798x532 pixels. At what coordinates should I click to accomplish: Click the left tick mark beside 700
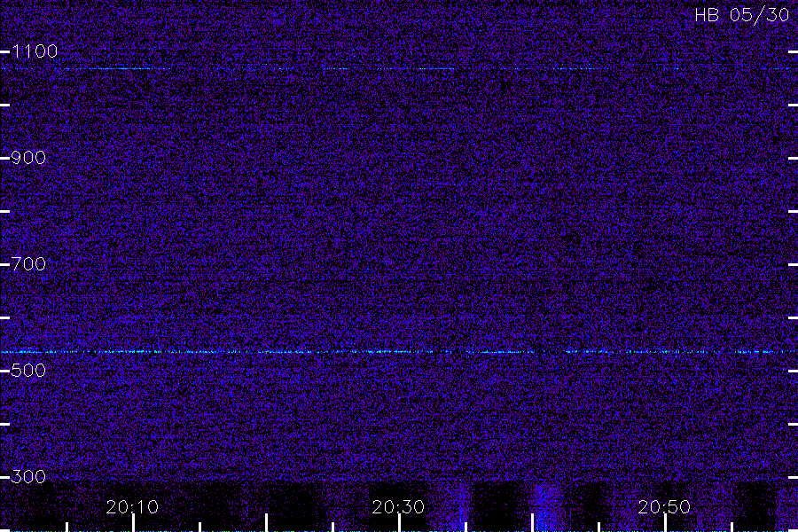5,264
